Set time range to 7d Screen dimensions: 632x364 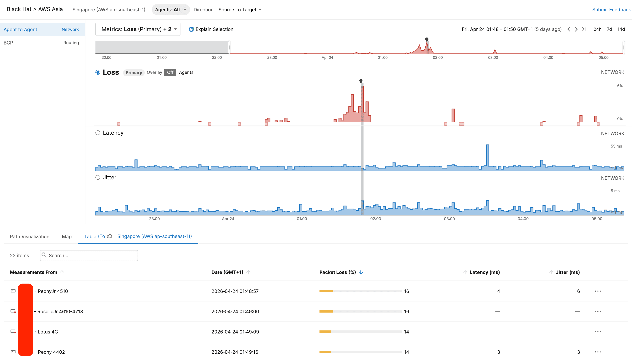[609, 29]
